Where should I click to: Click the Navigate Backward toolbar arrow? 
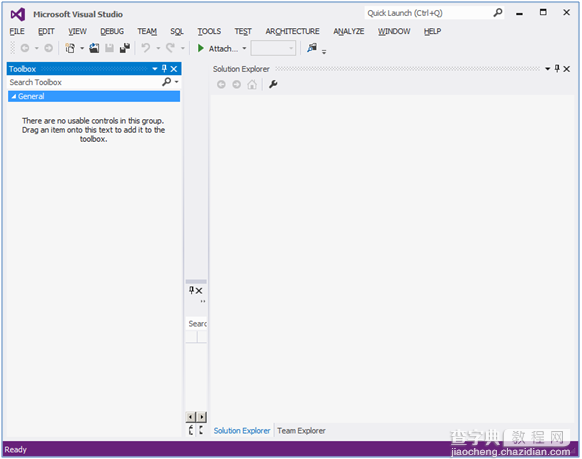(x=25, y=48)
